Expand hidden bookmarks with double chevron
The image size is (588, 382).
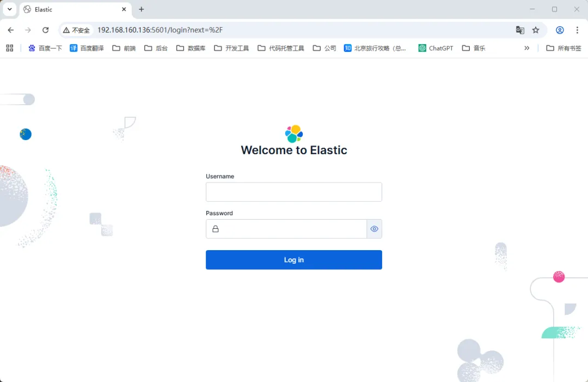click(527, 48)
